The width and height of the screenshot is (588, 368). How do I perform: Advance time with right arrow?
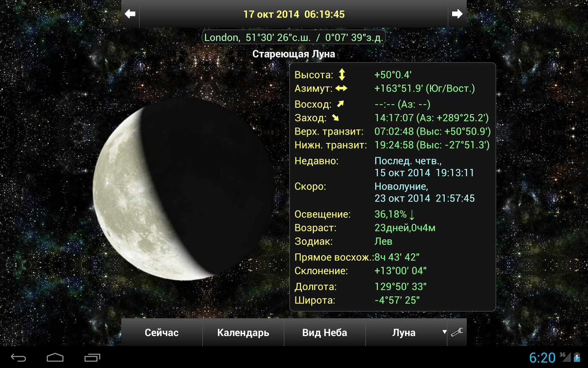point(457,14)
